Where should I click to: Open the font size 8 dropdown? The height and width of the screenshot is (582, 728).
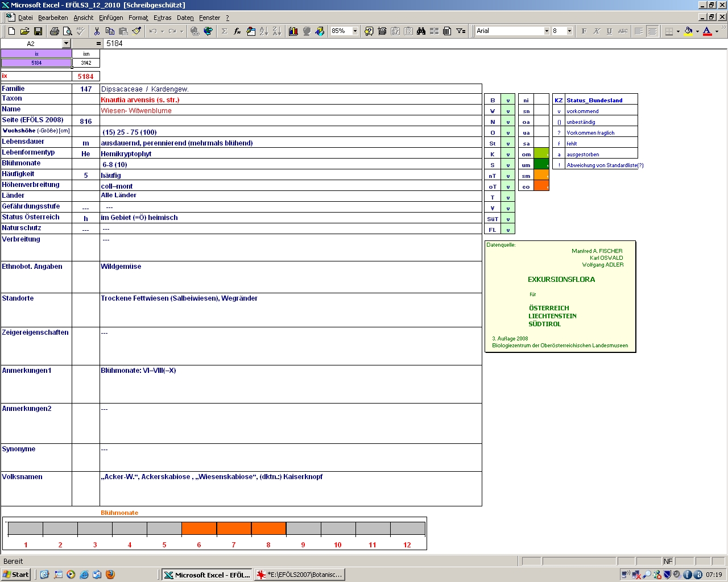[x=569, y=31]
